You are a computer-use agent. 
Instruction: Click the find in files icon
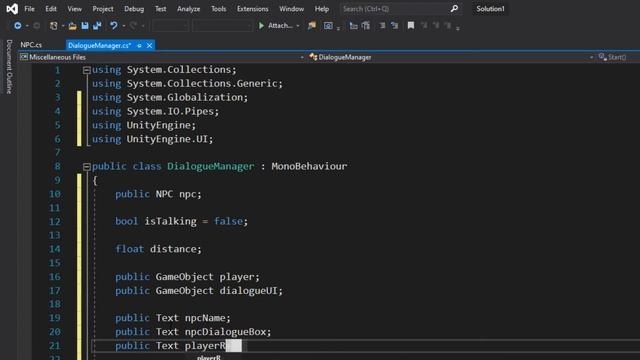[x=312, y=26]
